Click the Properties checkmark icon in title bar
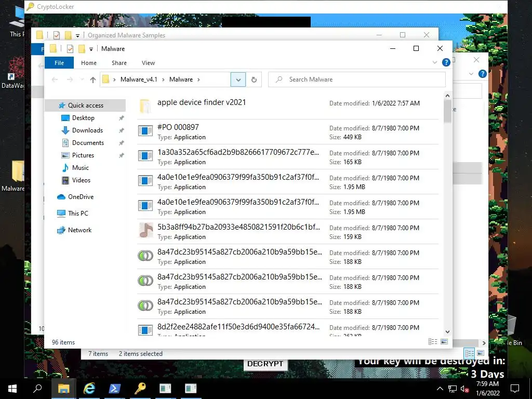The height and width of the screenshot is (399, 532). click(x=70, y=49)
